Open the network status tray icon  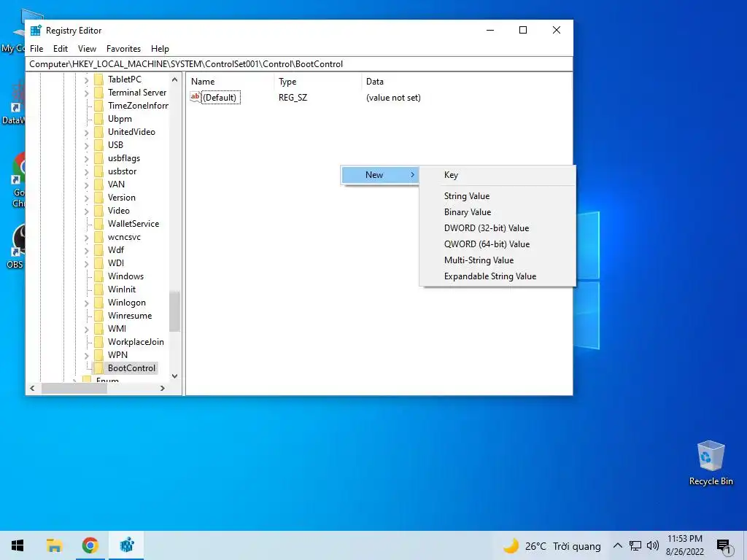point(635,545)
